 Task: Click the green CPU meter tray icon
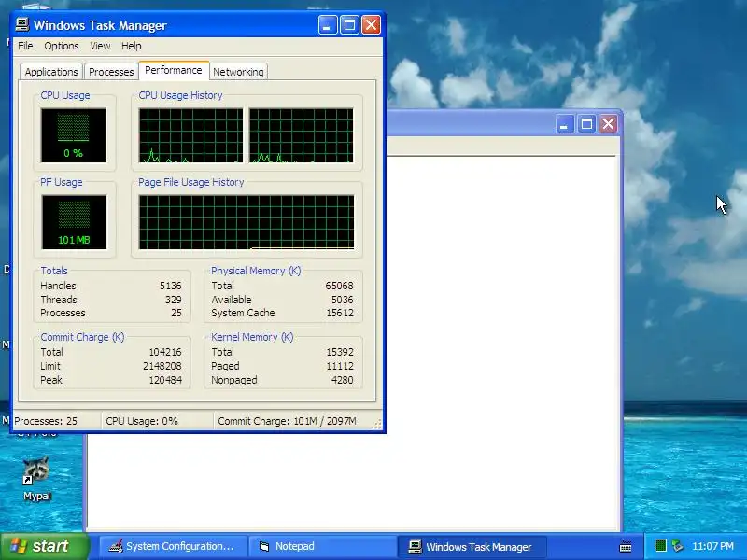coord(661,546)
